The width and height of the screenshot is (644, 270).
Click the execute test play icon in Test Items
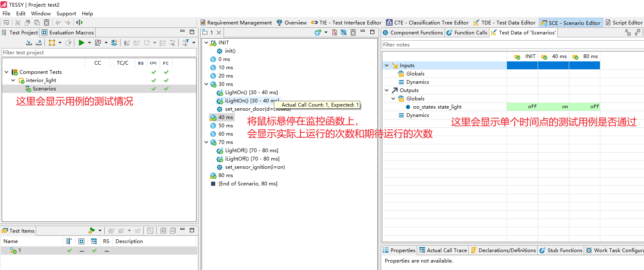(x=92, y=231)
